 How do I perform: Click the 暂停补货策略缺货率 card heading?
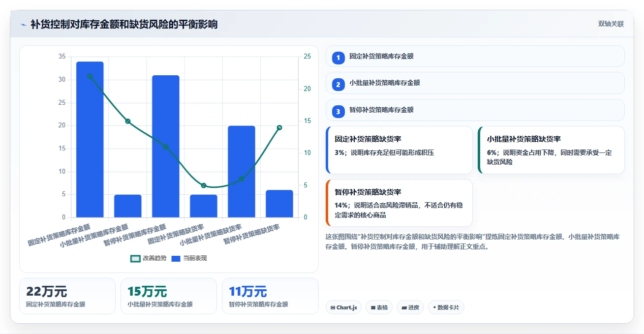coord(368,192)
